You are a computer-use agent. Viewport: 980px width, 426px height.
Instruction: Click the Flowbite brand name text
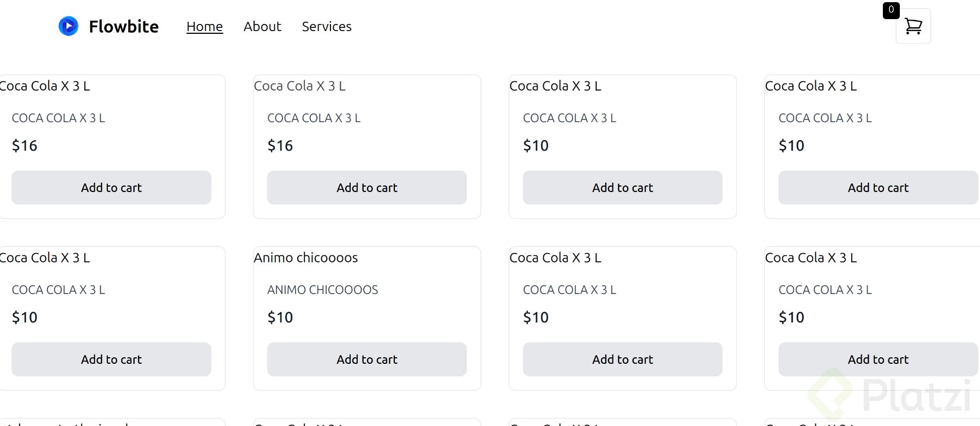(x=124, y=26)
